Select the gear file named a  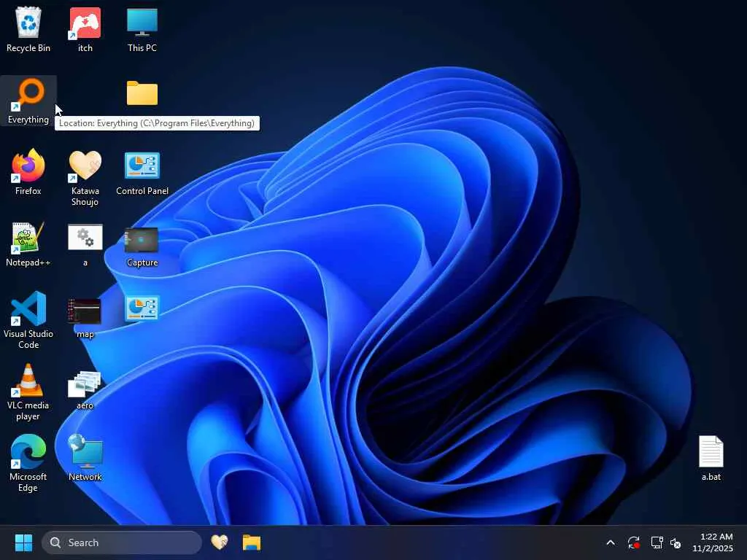tap(85, 245)
